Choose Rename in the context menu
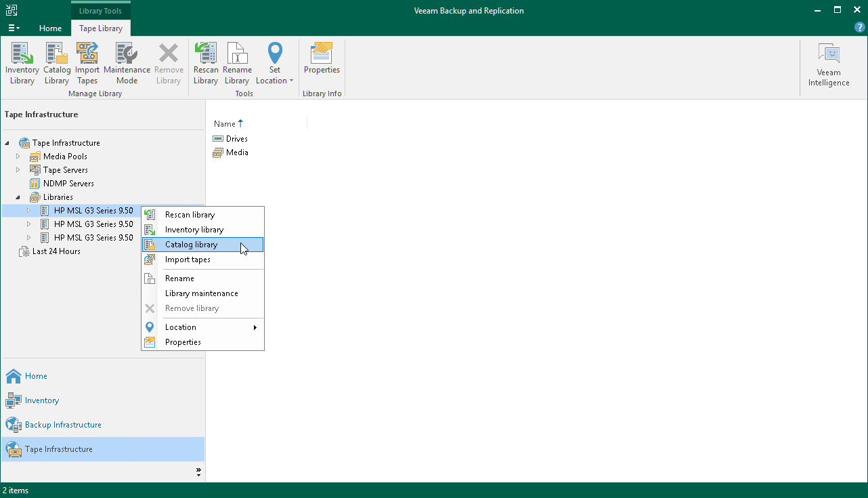 (202, 278)
